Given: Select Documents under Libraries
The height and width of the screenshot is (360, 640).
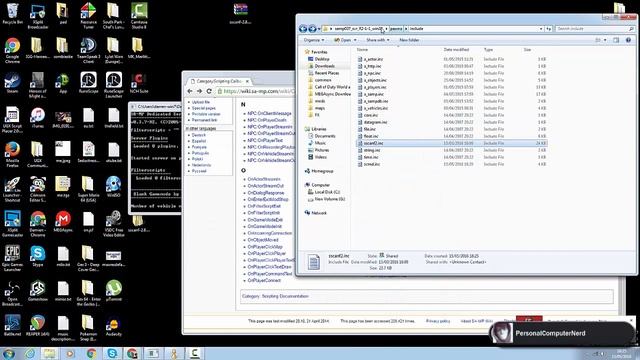Looking at the screenshot, I should coord(325,136).
